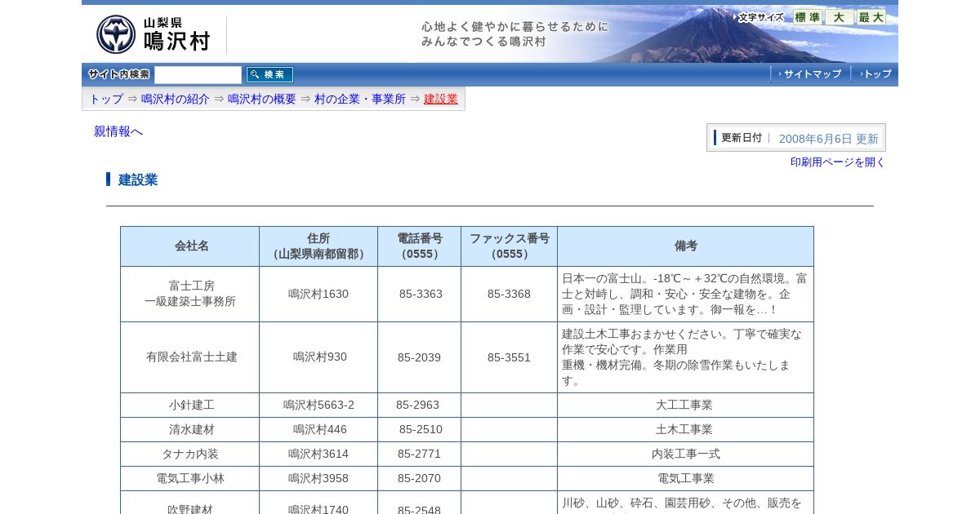
Task: Click the 住所 column header
Action: (318, 246)
